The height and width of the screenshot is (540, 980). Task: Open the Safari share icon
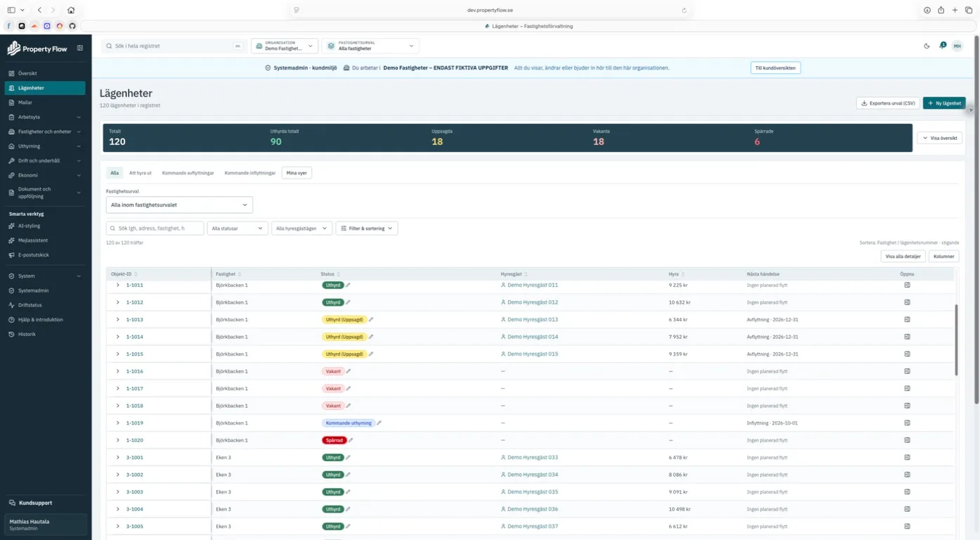tap(941, 10)
